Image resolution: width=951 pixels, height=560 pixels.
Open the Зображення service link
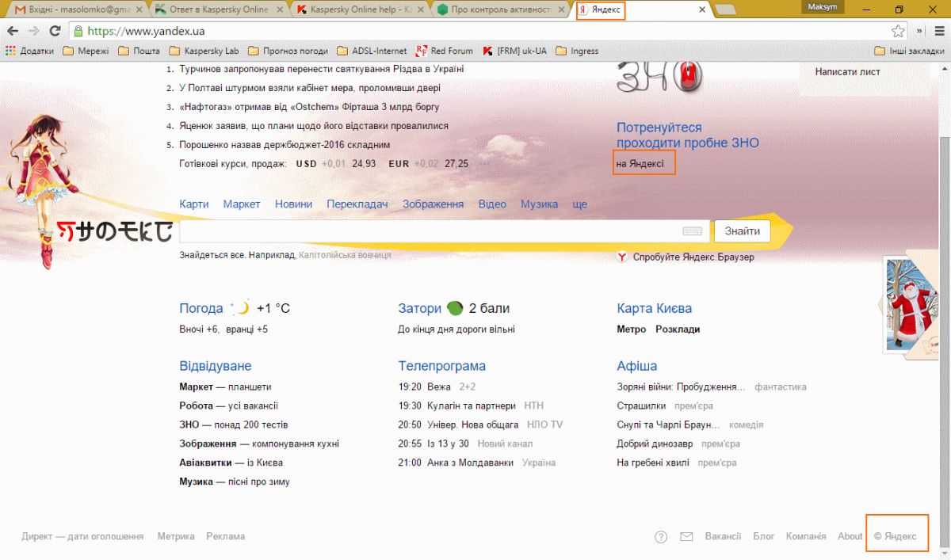tap(433, 204)
